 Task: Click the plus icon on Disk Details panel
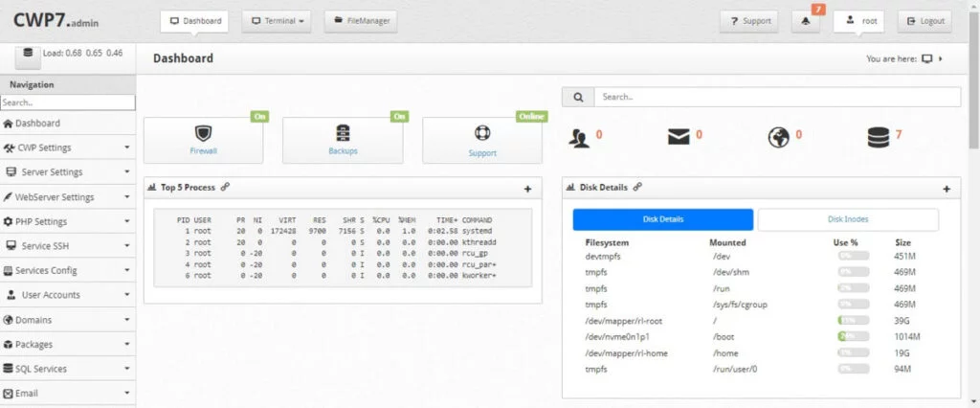[x=947, y=189]
